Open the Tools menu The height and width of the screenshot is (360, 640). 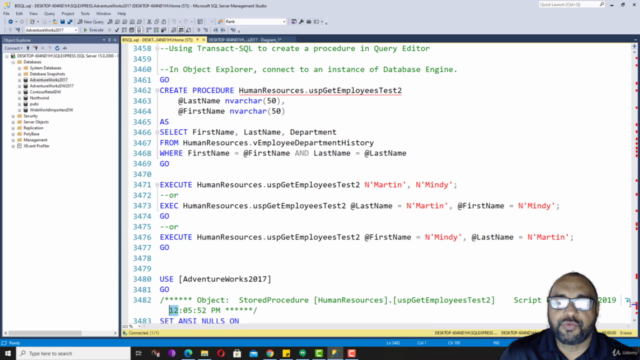click(x=85, y=13)
